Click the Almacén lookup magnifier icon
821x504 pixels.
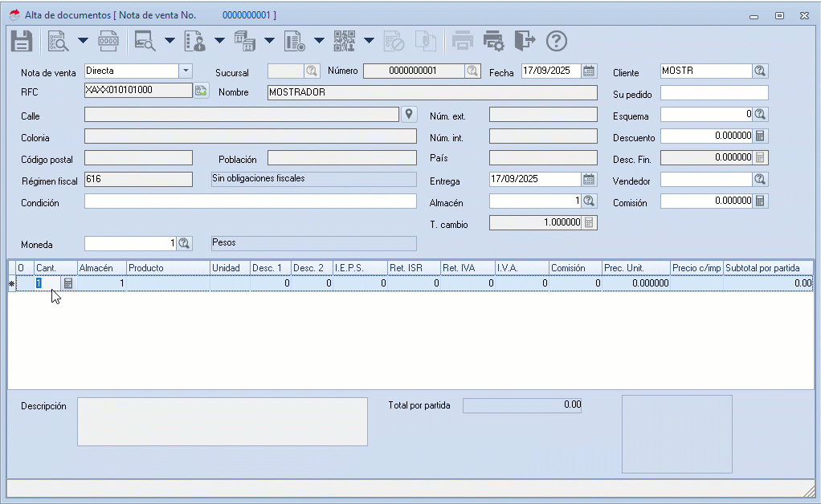(589, 201)
